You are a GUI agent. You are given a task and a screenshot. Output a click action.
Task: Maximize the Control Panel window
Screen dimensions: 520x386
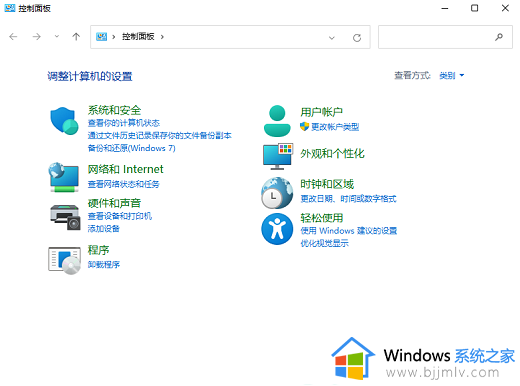tap(474, 8)
